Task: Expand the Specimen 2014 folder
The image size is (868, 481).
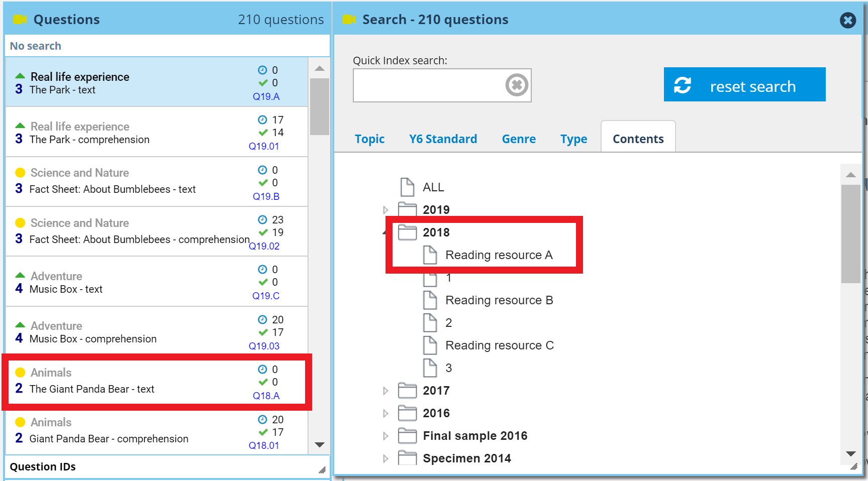Action: pos(385,458)
